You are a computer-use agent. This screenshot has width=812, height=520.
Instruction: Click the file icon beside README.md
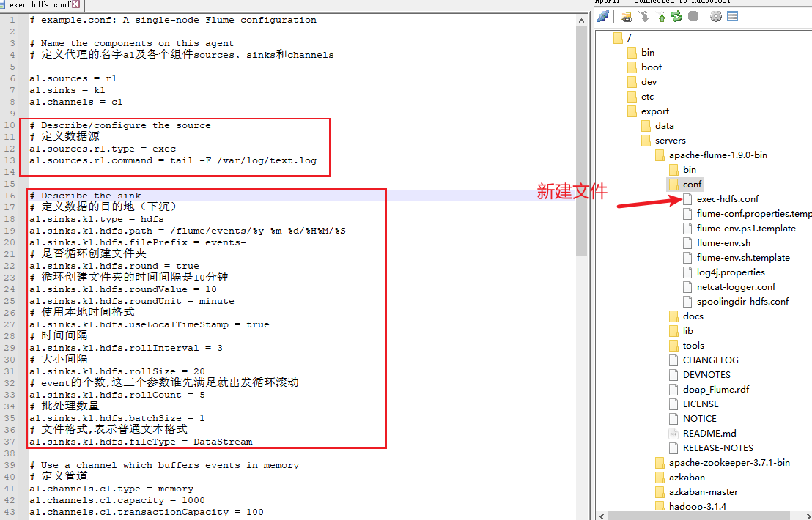[x=673, y=434]
